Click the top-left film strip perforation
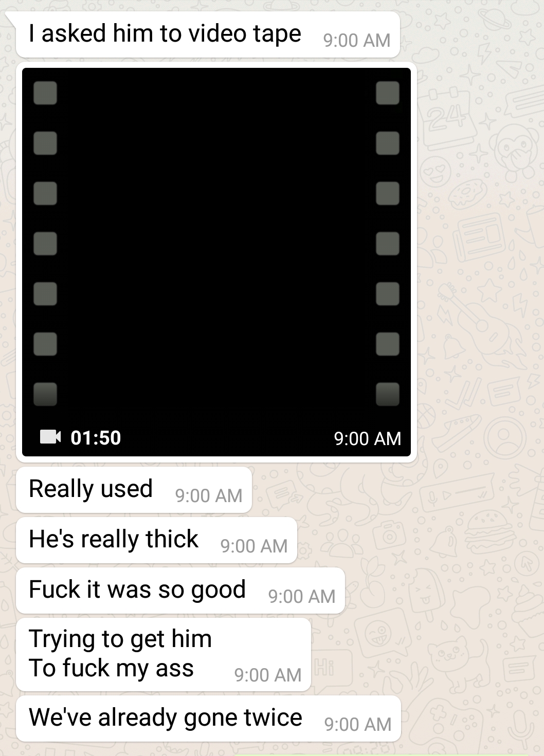Screen dimensions: 544x756 click(x=45, y=93)
